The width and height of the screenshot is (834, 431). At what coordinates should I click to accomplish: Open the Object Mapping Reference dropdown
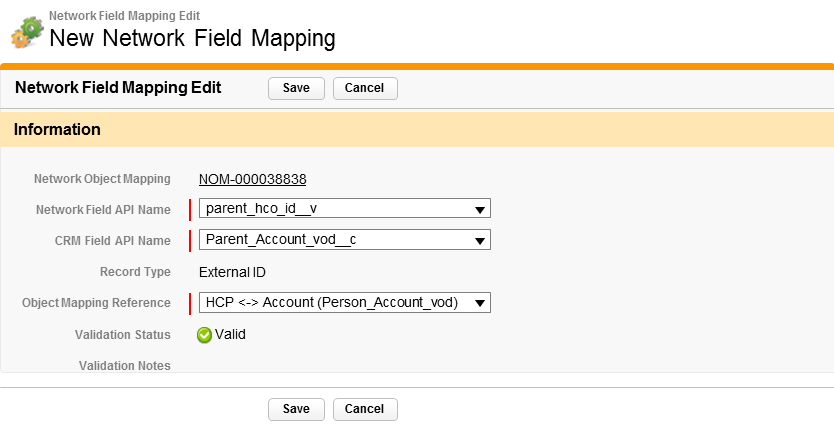[344, 303]
